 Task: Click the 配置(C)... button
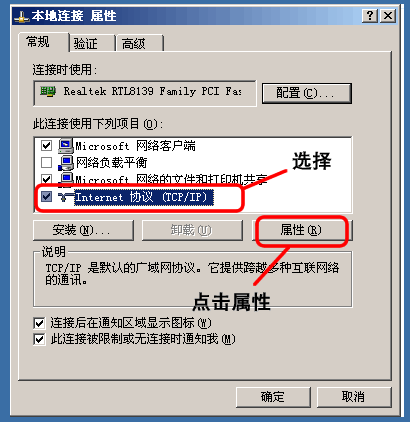pos(307,93)
